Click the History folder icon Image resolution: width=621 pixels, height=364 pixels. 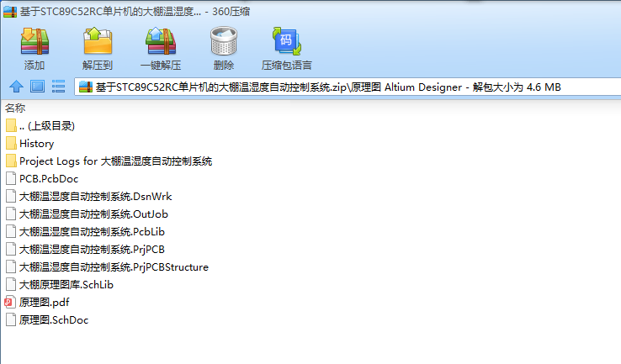pyautogui.click(x=11, y=143)
